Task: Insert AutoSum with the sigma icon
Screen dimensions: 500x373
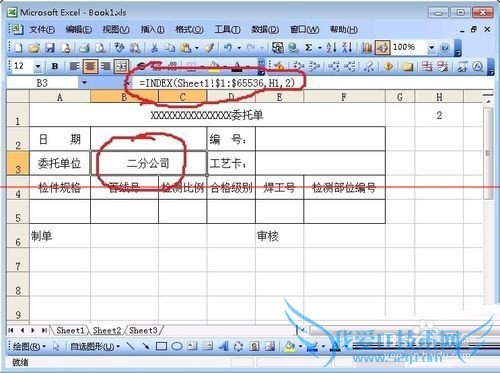Action: 309,48
